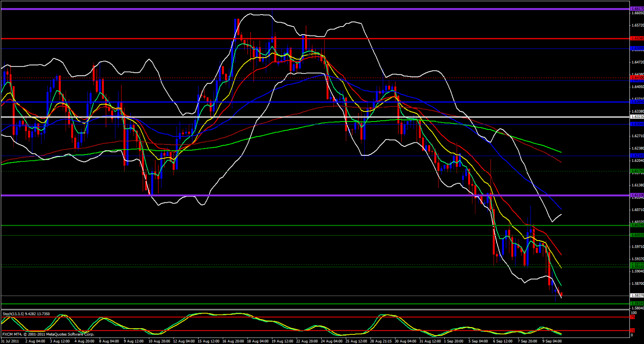Select the green 1.60020 level tag
The width and height of the screenshot is (644, 344).
[x=637, y=235]
